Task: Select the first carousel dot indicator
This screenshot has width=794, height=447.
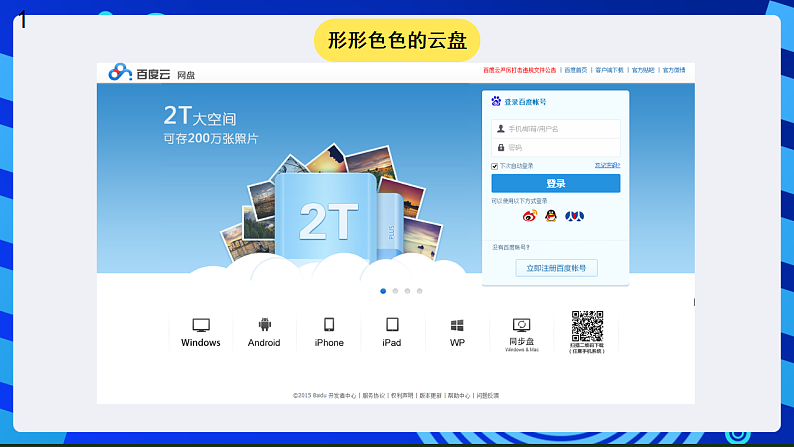Action: pyautogui.click(x=383, y=291)
